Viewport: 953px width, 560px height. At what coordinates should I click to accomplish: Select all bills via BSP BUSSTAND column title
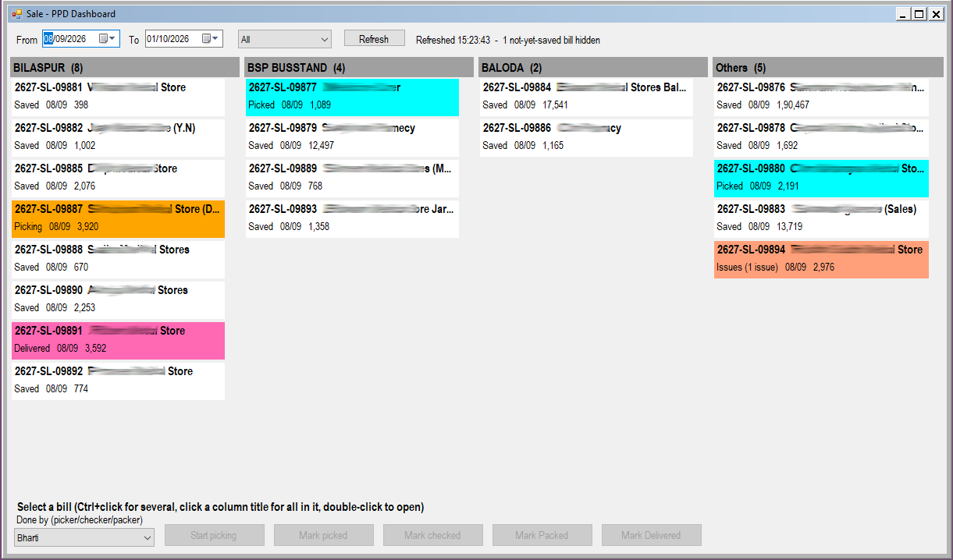(x=359, y=67)
